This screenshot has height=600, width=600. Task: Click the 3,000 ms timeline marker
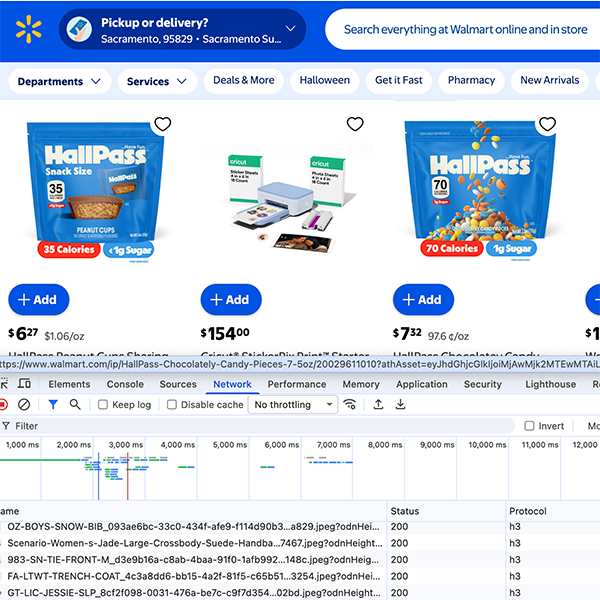click(126, 445)
